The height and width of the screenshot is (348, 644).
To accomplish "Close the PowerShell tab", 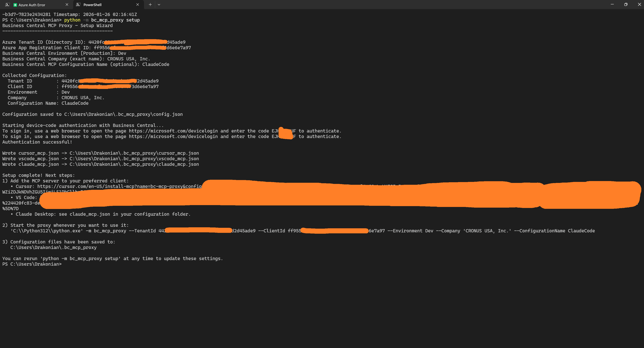I will click(x=138, y=5).
